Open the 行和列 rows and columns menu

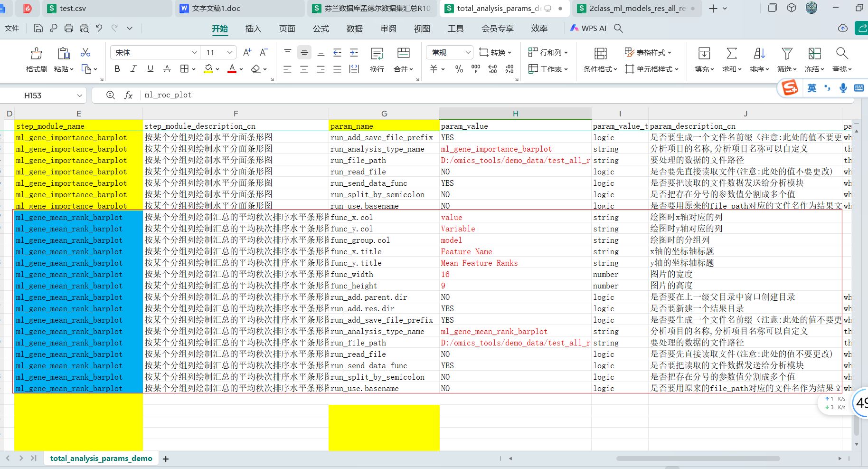548,52
